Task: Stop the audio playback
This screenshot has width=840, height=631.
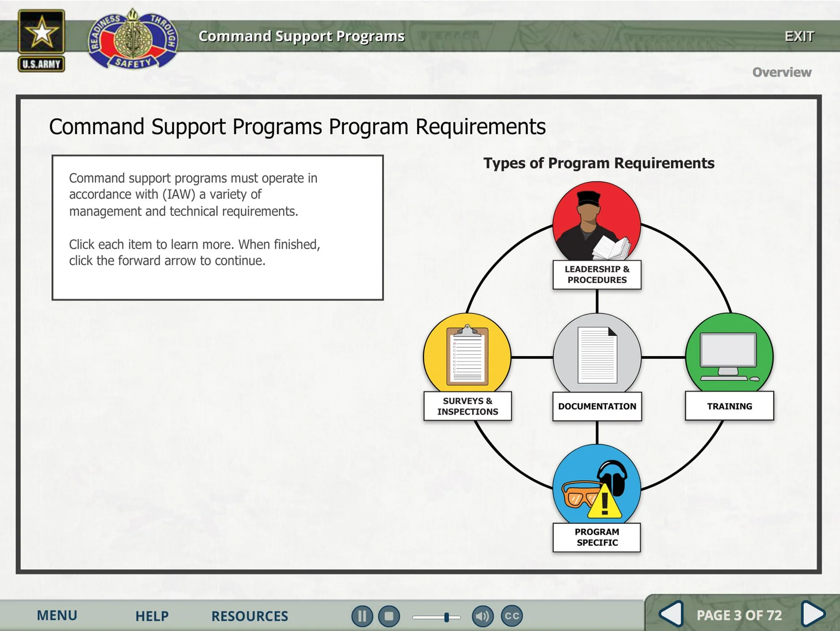Action: 389,616
